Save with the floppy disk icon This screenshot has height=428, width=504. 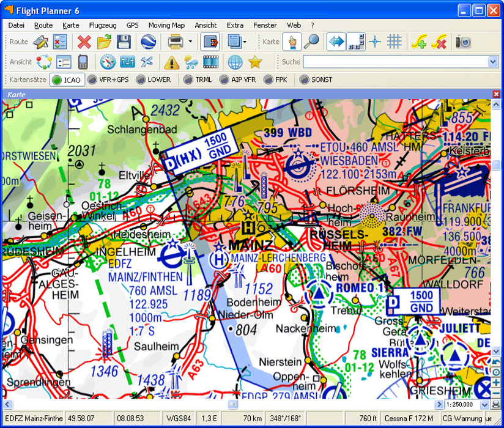pyautogui.click(x=124, y=42)
